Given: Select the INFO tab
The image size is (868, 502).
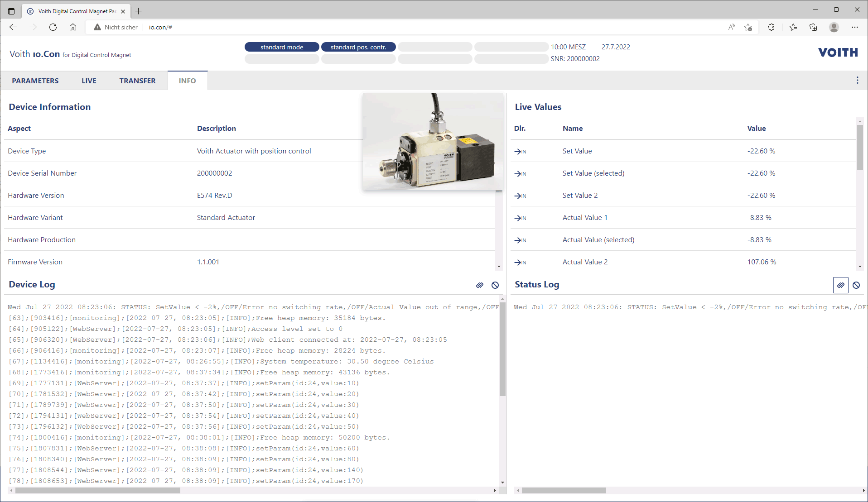Looking at the screenshot, I should (x=187, y=81).
